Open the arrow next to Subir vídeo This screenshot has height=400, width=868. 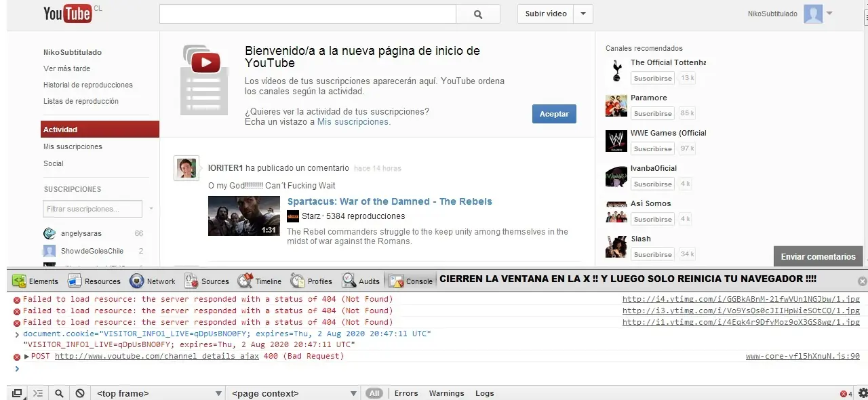pos(583,14)
